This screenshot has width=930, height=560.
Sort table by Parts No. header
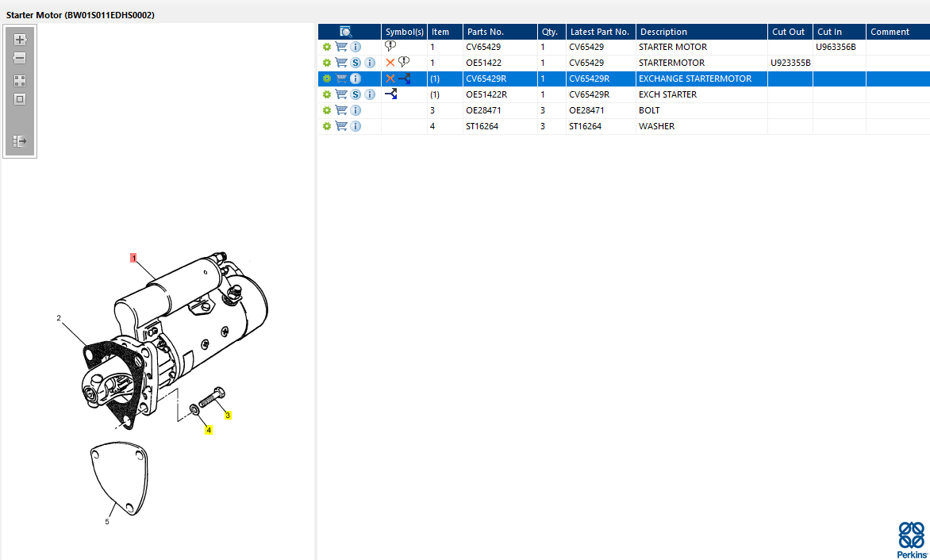tap(500, 32)
